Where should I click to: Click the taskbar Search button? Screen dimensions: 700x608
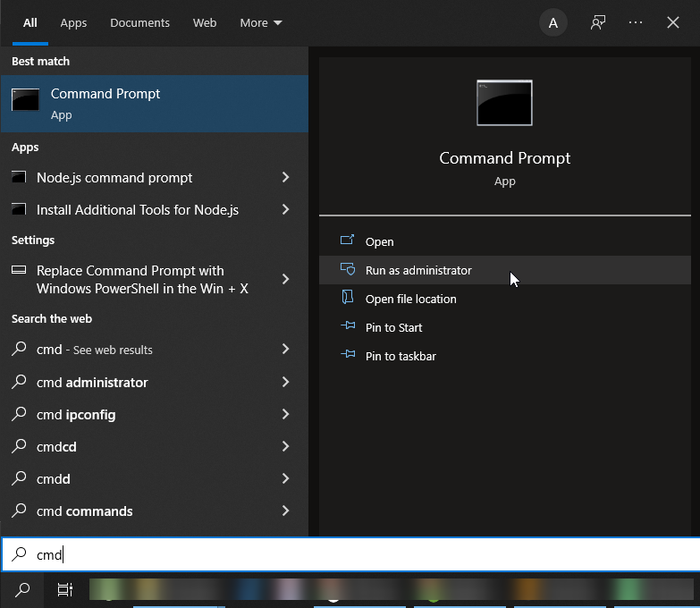click(x=21, y=590)
